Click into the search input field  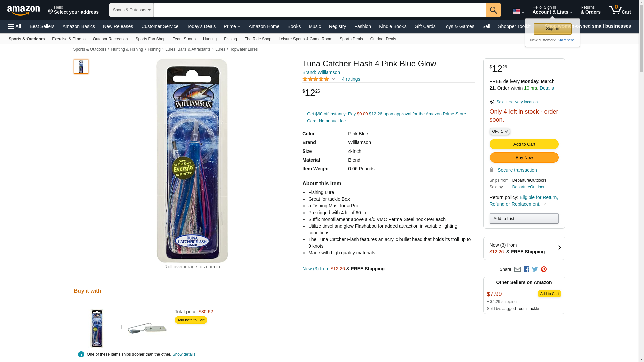(x=319, y=10)
